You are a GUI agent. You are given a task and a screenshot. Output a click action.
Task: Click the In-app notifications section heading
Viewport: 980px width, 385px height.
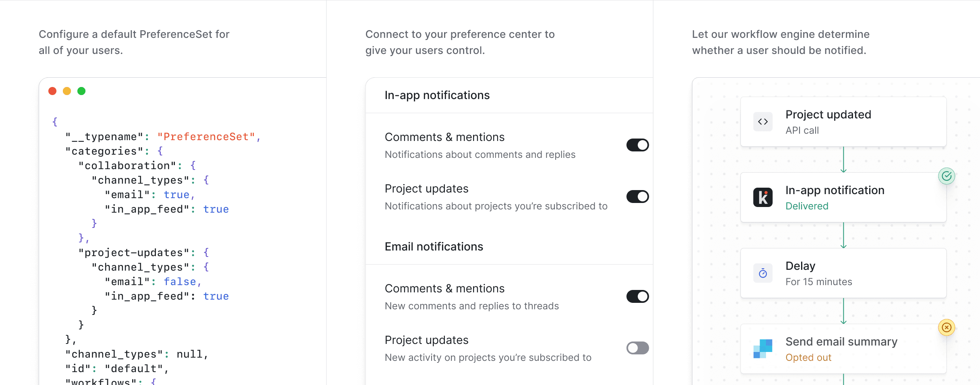click(437, 95)
